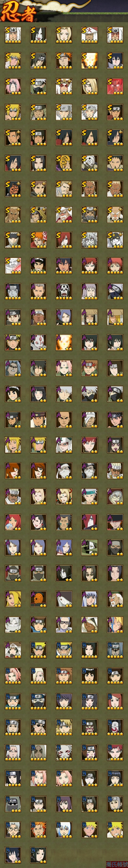This screenshot has height=868, width=128.
Task: Select B-rank eye-patch ninja portrait
Action: coord(38,727)
